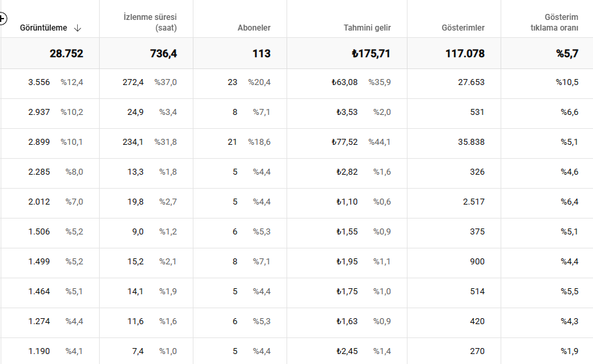This screenshot has height=364, width=593.
Task: Sort by Tahmini gelir column header
Action: point(367,28)
